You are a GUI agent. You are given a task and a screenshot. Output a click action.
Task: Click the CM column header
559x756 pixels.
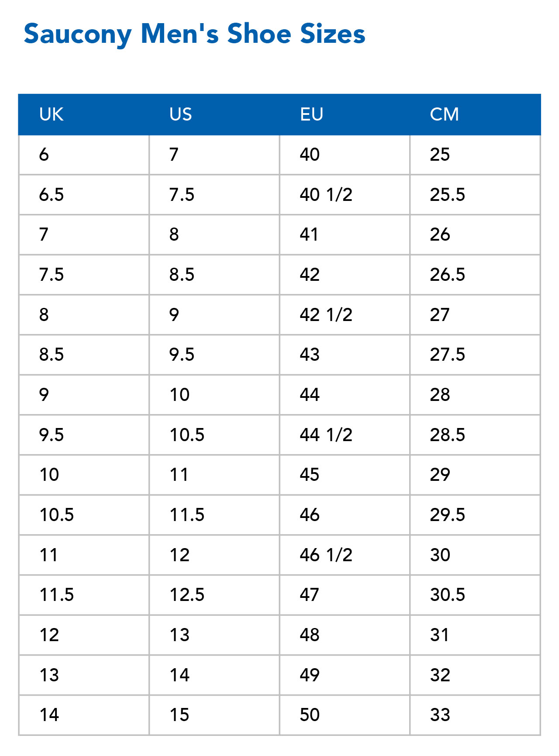pyautogui.click(x=475, y=114)
